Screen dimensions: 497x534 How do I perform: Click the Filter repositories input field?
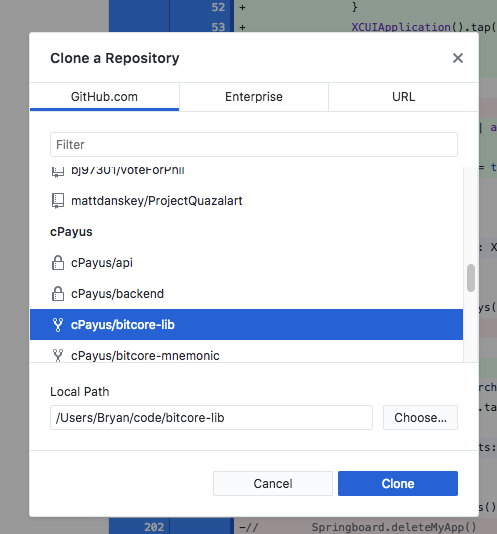coord(254,144)
